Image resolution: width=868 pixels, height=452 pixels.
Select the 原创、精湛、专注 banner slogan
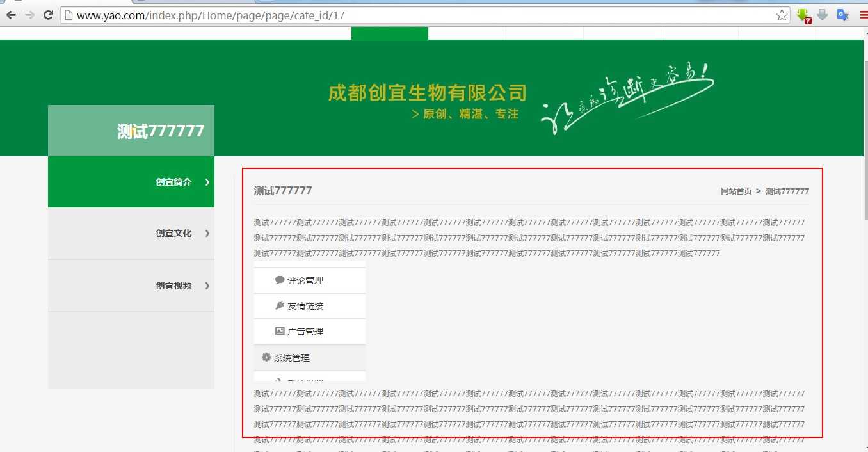coord(470,115)
